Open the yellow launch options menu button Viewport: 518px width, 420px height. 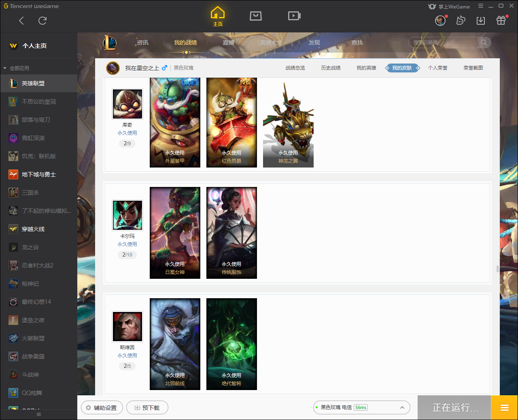(x=504, y=407)
